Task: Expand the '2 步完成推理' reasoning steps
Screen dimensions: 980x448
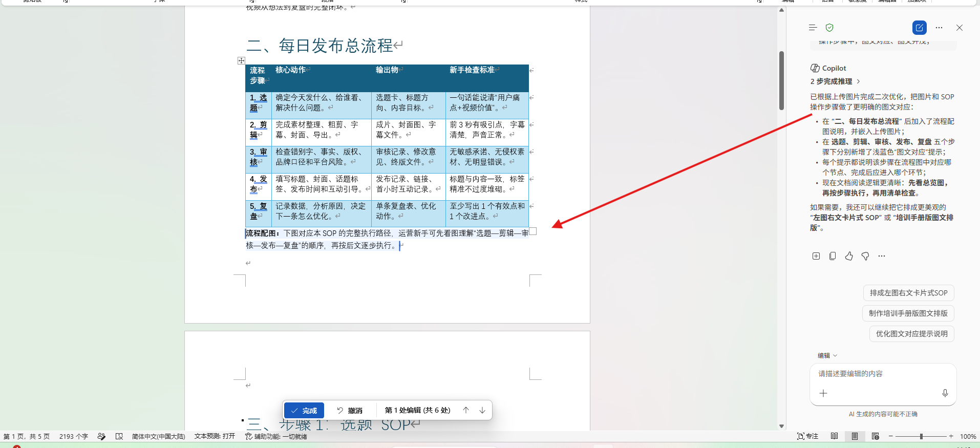Action: 835,81
